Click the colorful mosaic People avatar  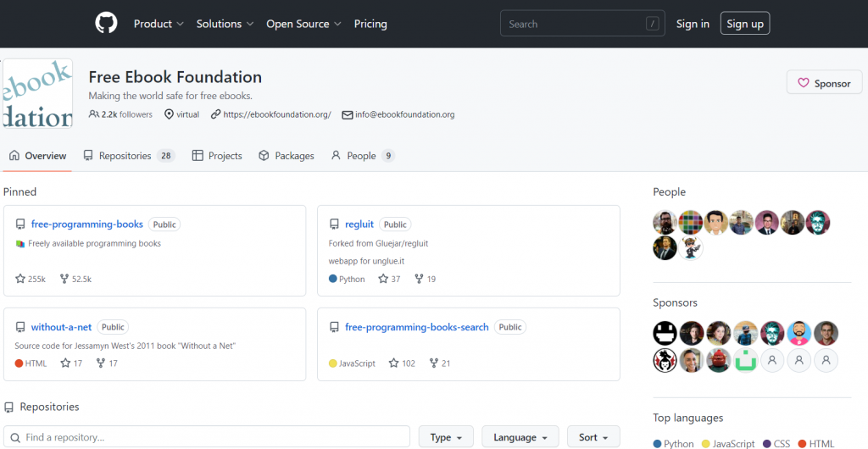tap(691, 222)
